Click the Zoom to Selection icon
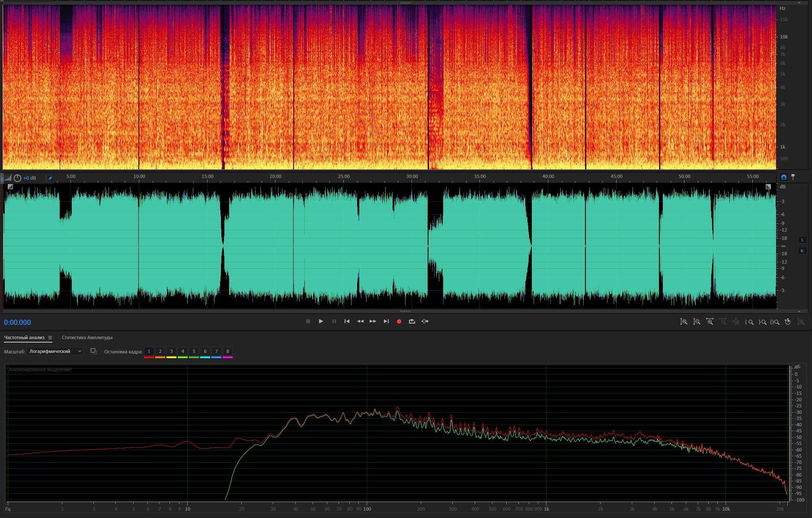Viewport: 812px width, 518px height. [775, 322]
